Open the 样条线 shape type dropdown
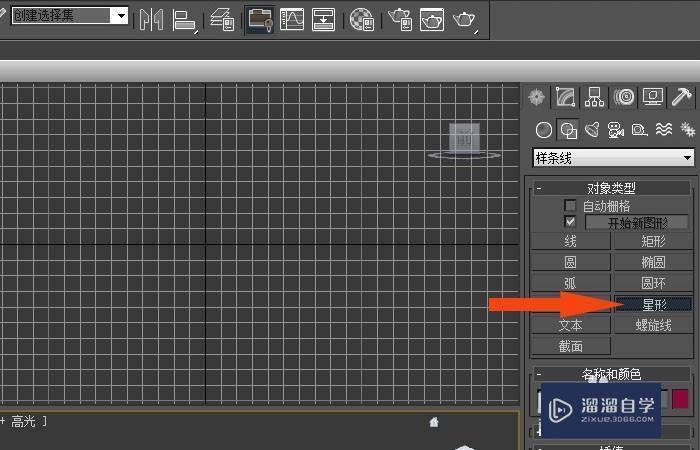 point(613,158)
